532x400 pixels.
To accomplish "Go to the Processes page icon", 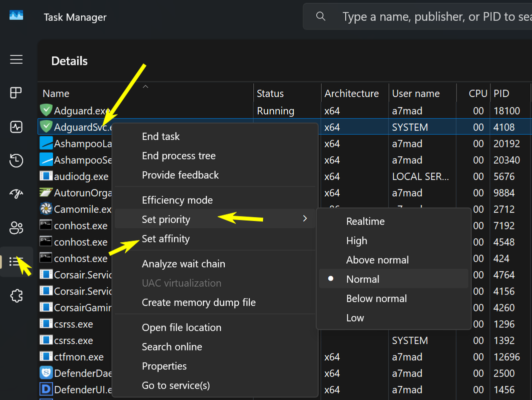I will (16, 92).
